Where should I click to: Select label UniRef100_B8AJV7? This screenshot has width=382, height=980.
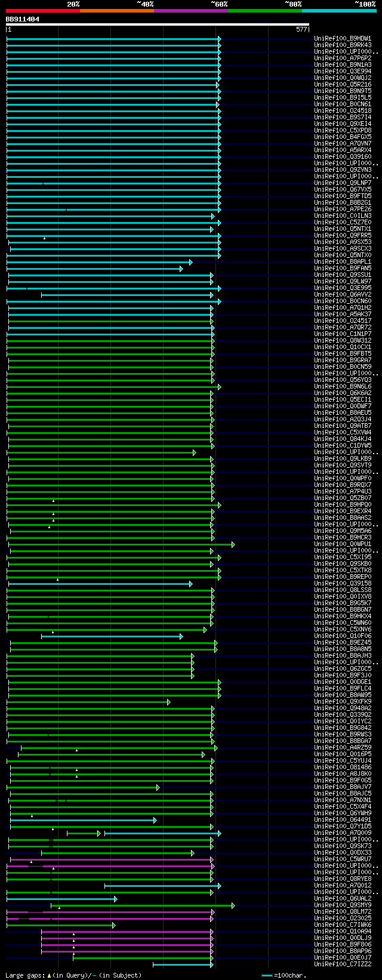coord(343,787)
